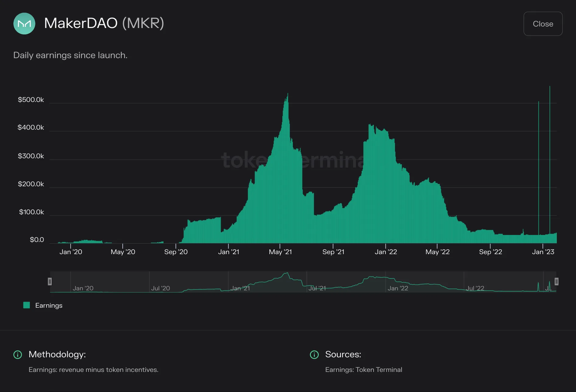Image resolution: width=576 pixels, height=392 pixels.
Task: Click the Jan '22 navigator label
Action: pos(398,288)
